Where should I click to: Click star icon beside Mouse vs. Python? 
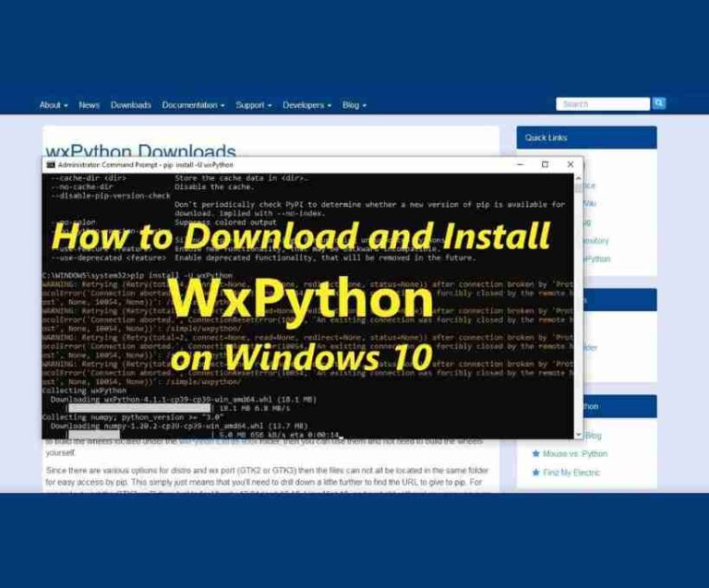(x=535, y=453)
